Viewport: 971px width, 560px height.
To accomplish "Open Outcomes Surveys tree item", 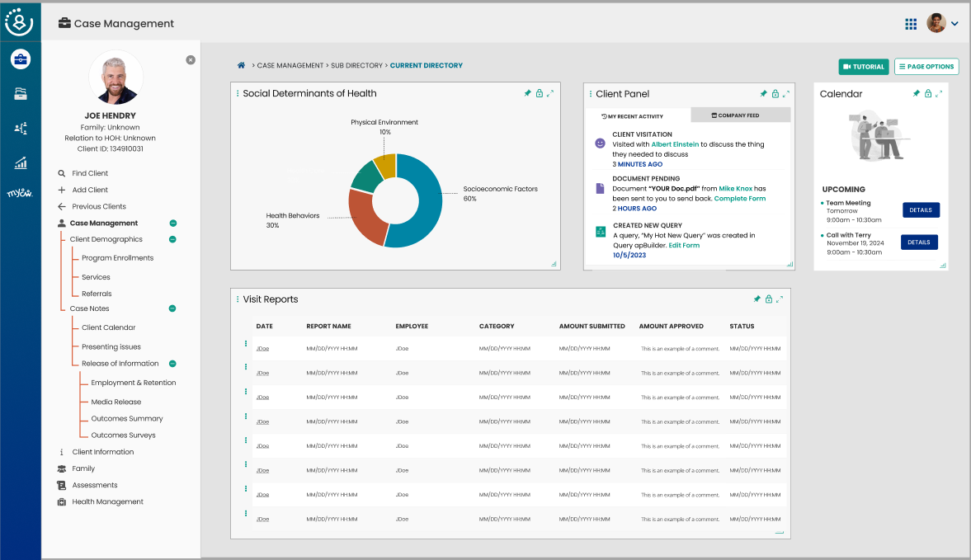I will (x=123, y=435).
